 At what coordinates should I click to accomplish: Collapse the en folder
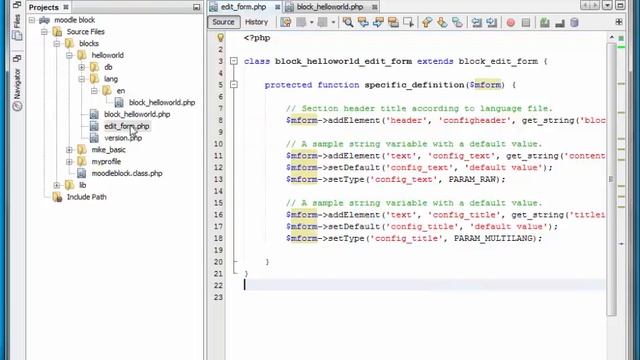(x=94, y=91)
